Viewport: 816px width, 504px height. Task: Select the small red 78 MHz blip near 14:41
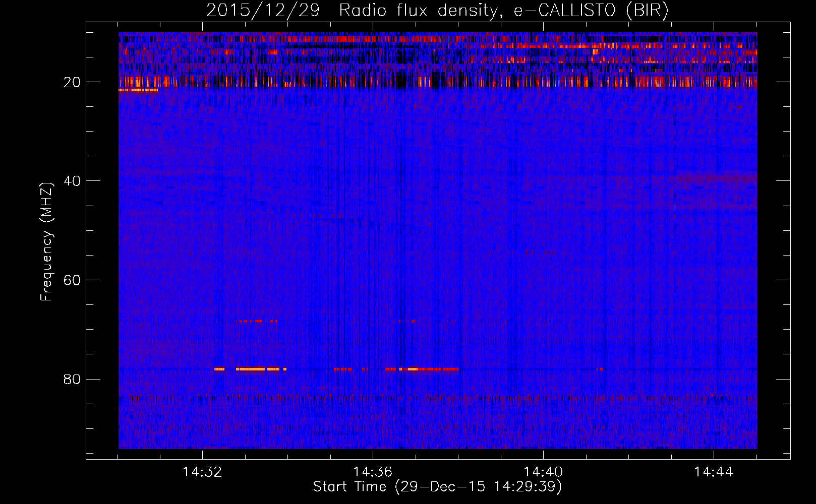600,369
